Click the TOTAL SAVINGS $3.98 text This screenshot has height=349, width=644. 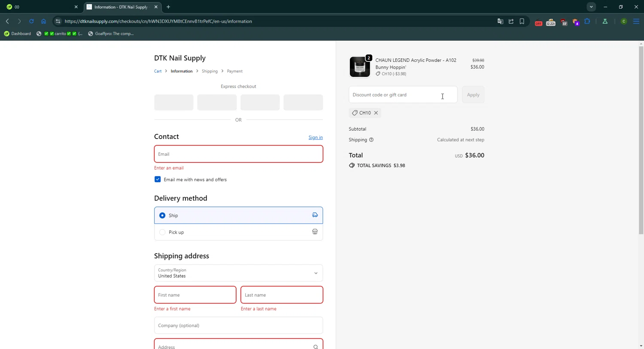pos(381,165)
